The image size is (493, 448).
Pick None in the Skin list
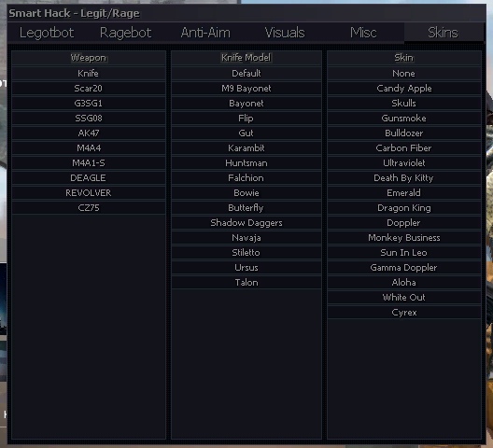coord(404,73)
